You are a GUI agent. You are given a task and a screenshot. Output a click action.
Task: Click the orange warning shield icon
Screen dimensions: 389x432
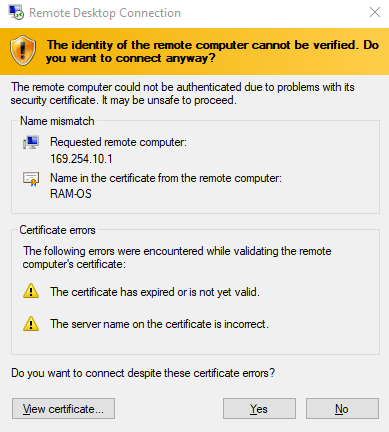(23, 51)
